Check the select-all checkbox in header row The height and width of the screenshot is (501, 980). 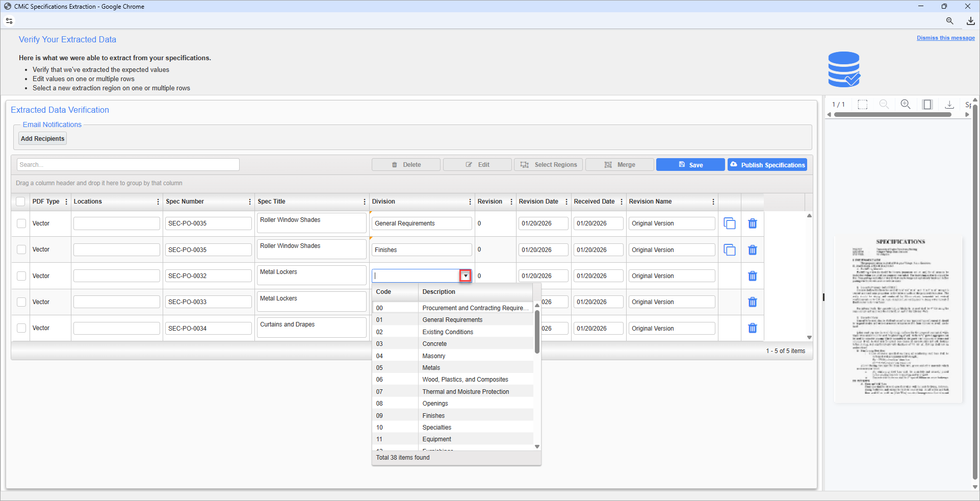pos(20,202)
